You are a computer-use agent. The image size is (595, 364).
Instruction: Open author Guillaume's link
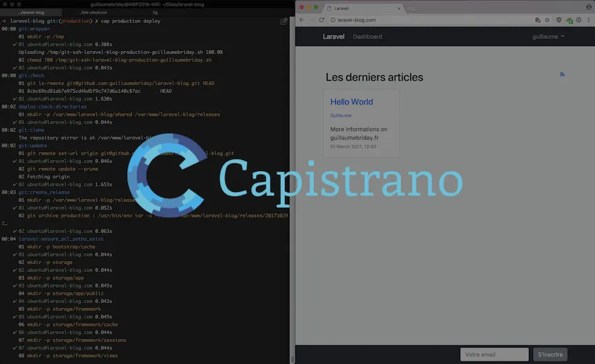[340, 115]
